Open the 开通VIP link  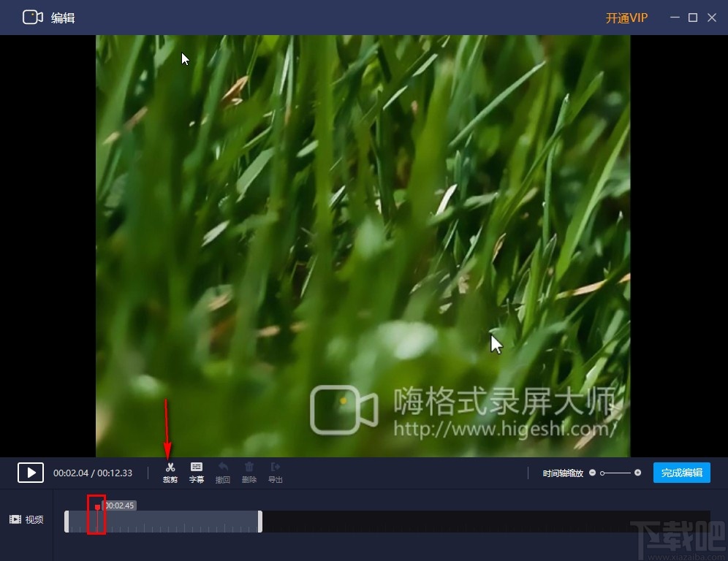click(x=626, y=18)
